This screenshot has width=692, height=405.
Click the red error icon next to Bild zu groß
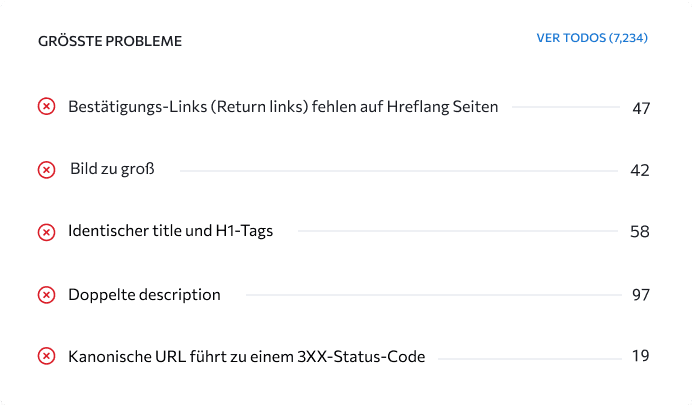coord(46,170)
